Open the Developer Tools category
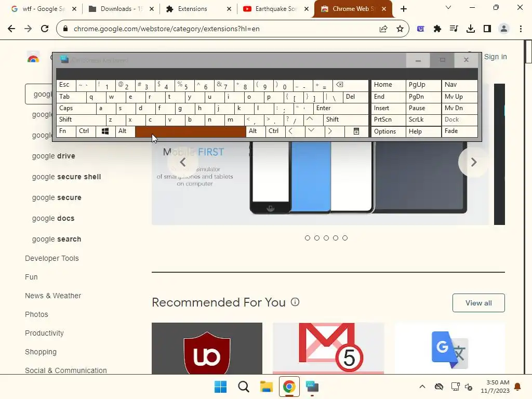This screenshot has height=399, width=532. click(52, 258)
